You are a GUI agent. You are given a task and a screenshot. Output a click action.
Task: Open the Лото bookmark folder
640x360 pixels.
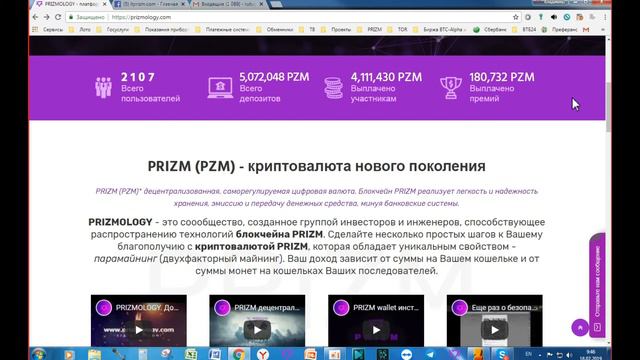(80, 29)
